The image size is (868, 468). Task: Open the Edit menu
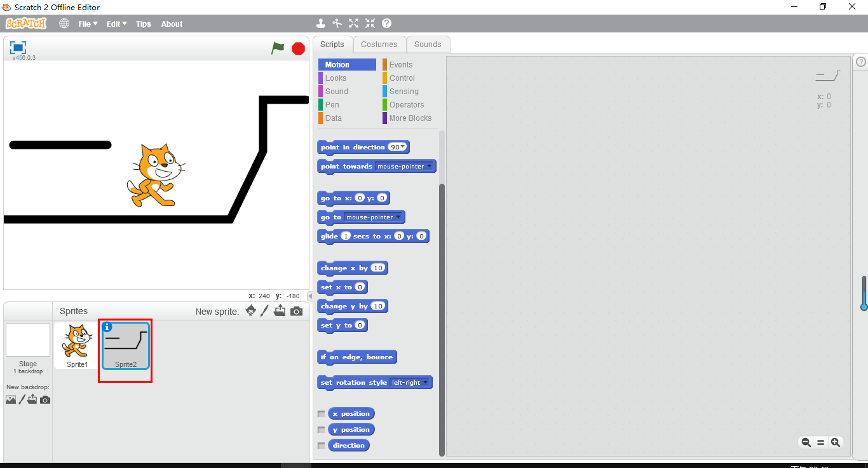116,24
